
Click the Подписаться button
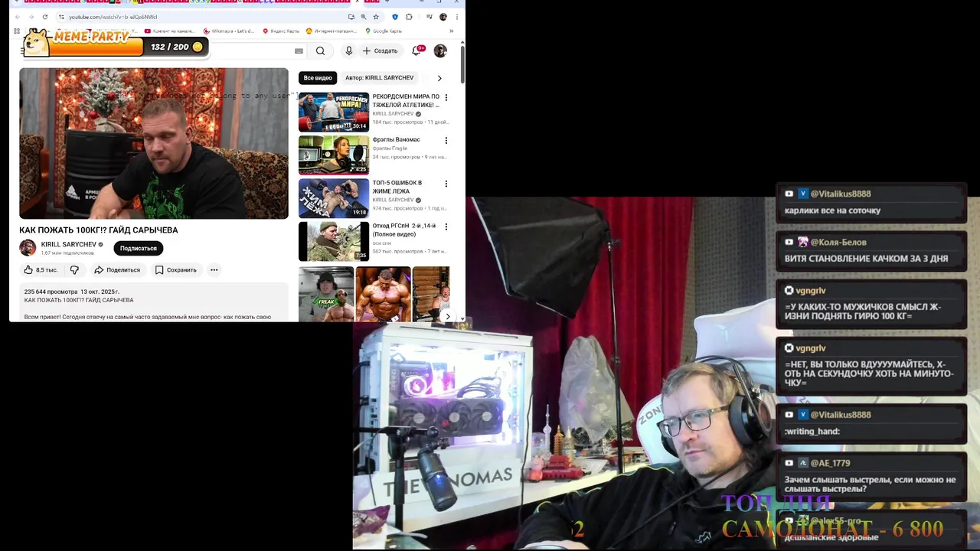(x=139, y=248)
